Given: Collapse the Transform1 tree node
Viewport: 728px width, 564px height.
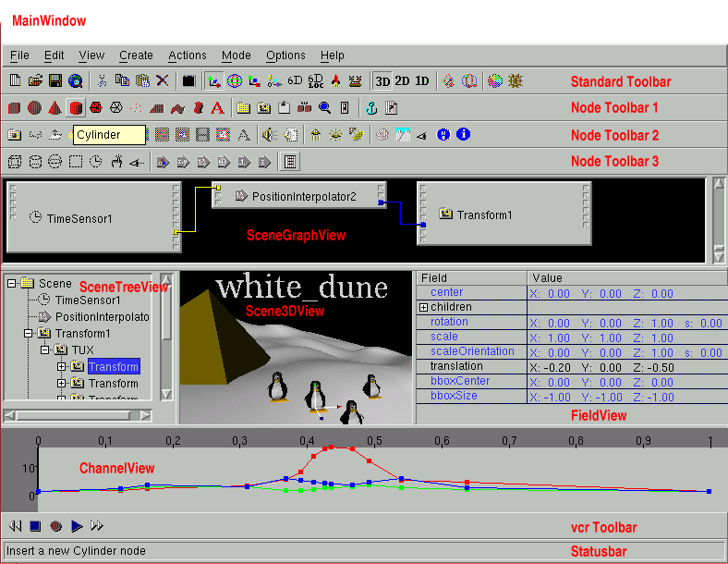Looking at the screenshot, I should (x=29, y=333).
